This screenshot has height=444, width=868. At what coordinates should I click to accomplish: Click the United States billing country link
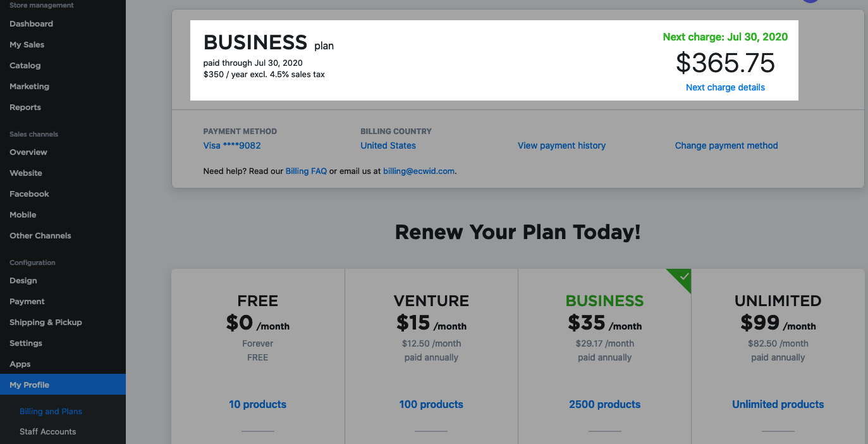pyautogui.click(x=388, y=146)
